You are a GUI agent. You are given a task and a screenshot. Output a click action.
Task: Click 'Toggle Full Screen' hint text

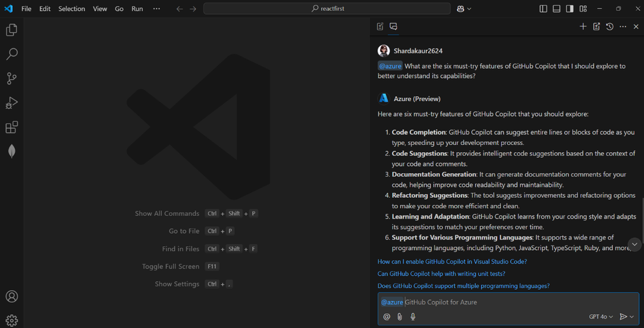[171, 266]
